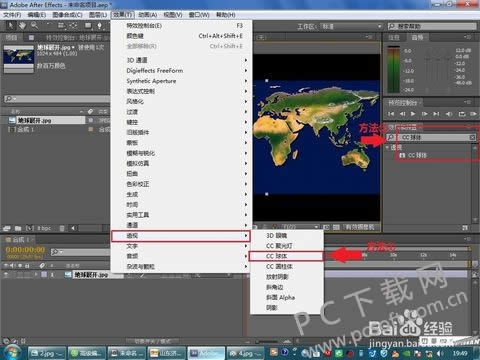Open the Windows Start button
Viewport: 480px width, 360px height.
12,352
